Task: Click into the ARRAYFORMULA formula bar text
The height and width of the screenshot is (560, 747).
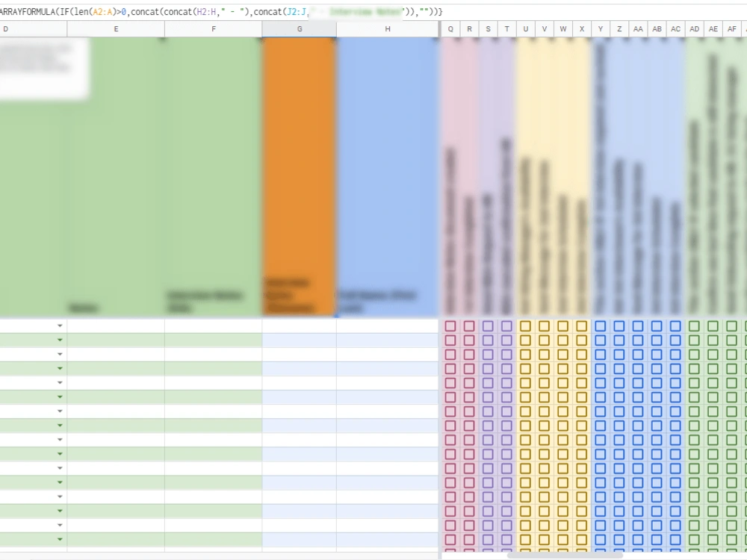Action: point(222,12)
